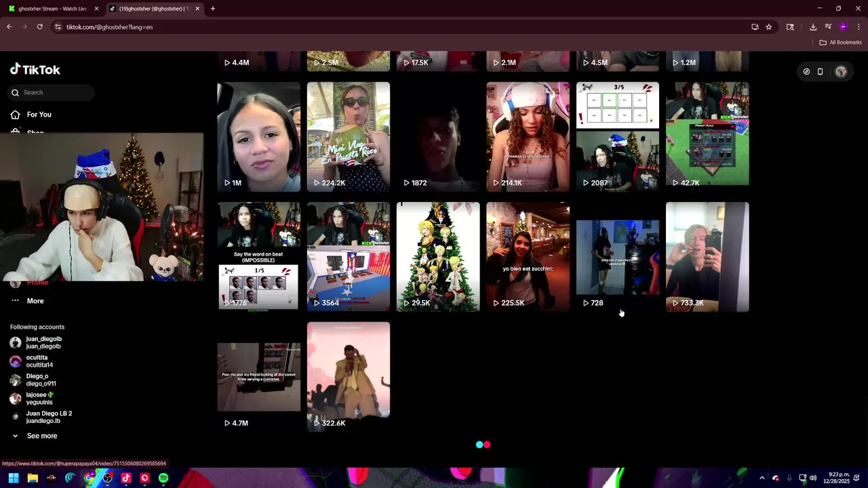Open a new browser tab
The width and height of the screenshot is (868, 488).
tap(213, 9)
